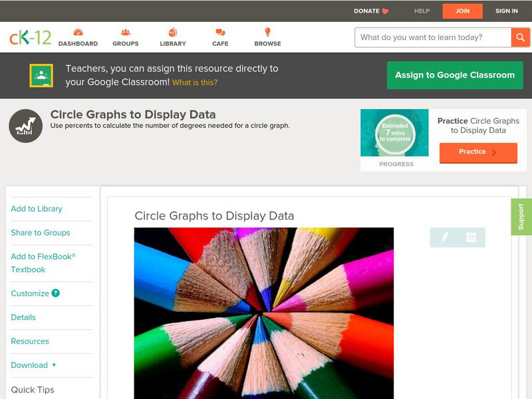Click the Google Classroom icon

tap(41, 75)
